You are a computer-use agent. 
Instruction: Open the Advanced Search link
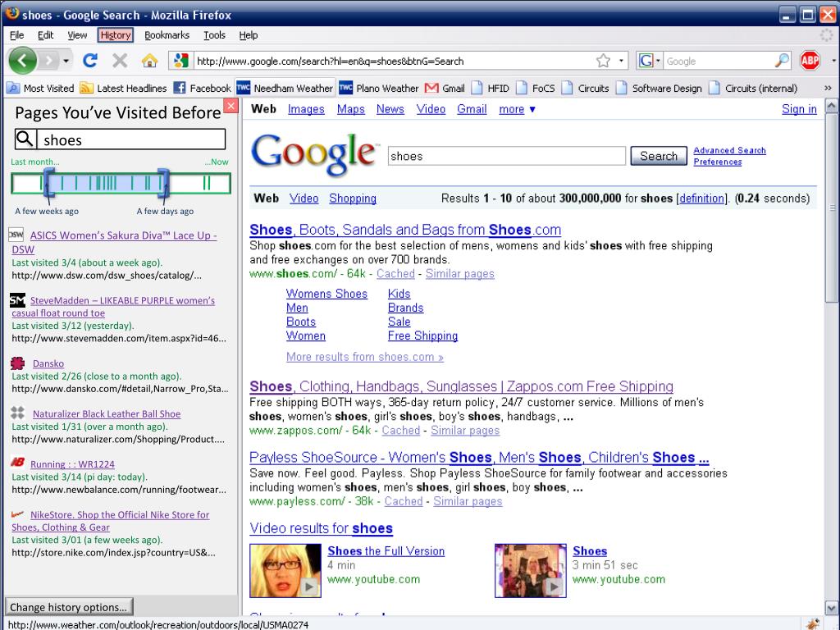(729, 150)
